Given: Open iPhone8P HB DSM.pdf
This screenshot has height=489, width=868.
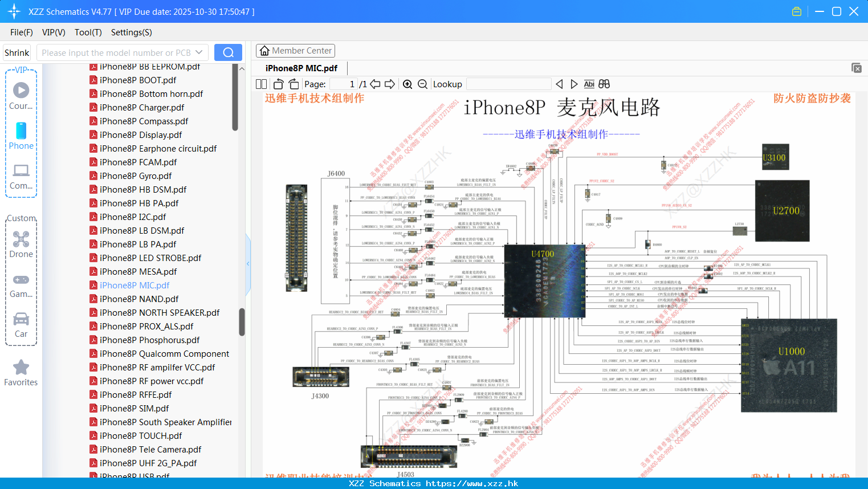Looking at the screenshot, I should pyautogui.click(x=143, y=190).
